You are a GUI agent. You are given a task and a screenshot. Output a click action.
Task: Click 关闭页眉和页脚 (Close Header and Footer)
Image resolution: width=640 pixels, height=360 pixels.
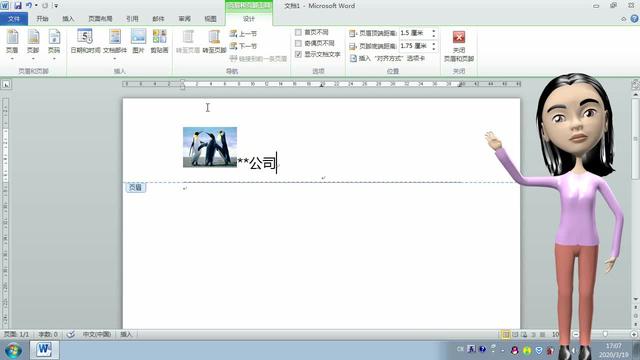click(459, 46)
